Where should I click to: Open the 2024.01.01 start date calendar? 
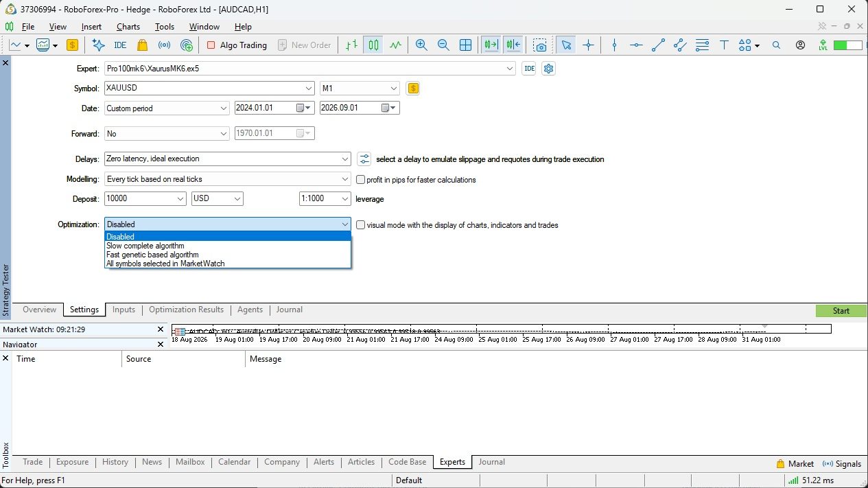(x=304, y=108)
